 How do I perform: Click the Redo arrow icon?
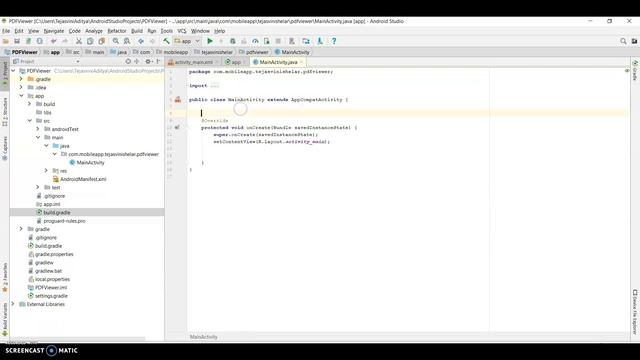pyautogui.click(x=65, y=41)
